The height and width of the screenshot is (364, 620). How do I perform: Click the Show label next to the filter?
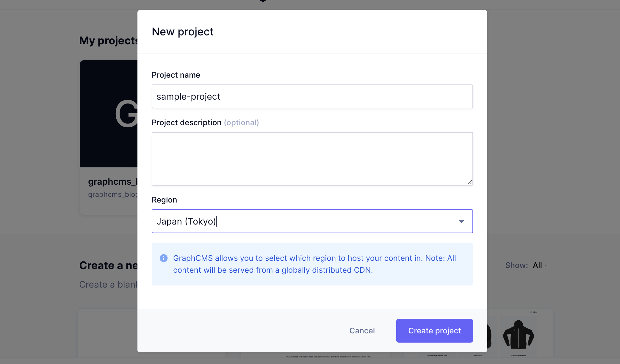coord(516,265)
